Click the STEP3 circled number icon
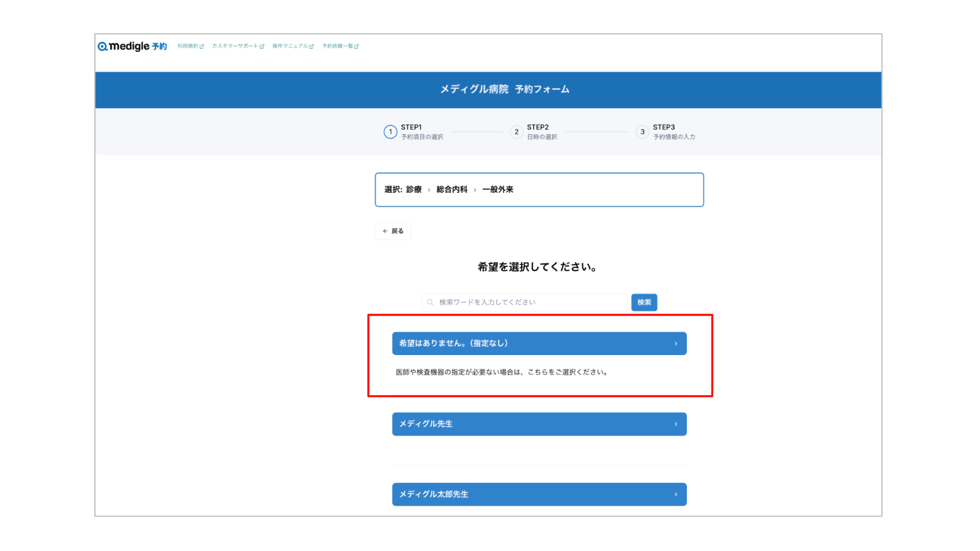980x551 pixels. pos(642,132)
